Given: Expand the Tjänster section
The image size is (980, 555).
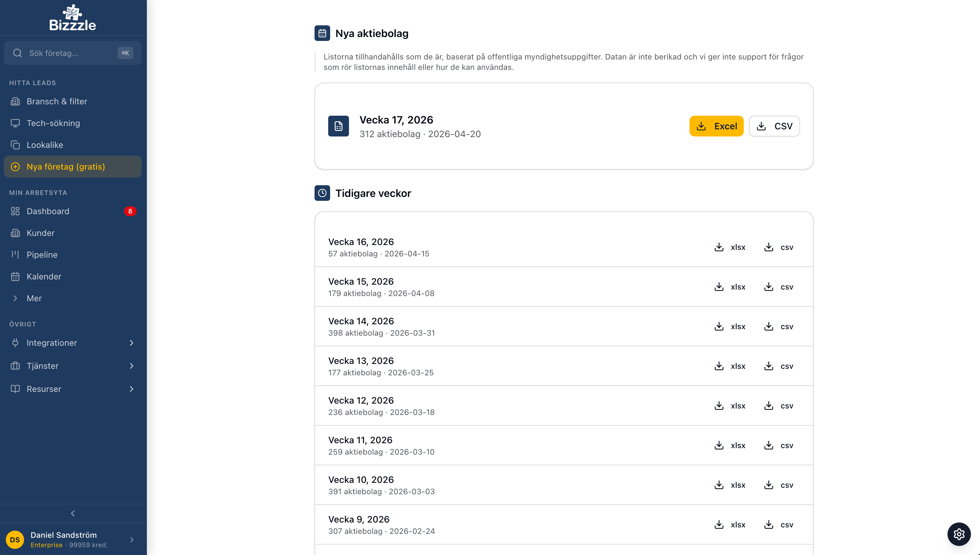Looking at the screenshot, I should click(x=72, y=366).
